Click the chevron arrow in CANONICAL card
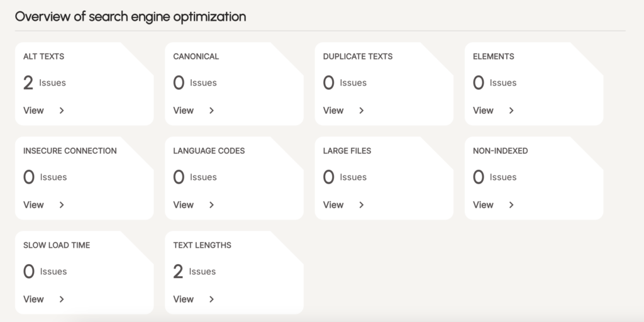This screenshot has height=322, width=644. point(211,111)
